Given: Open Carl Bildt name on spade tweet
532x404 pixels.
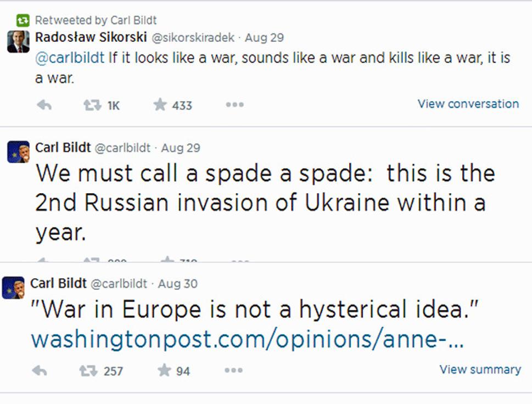Looking at the screenshot, I should [63, 148].
